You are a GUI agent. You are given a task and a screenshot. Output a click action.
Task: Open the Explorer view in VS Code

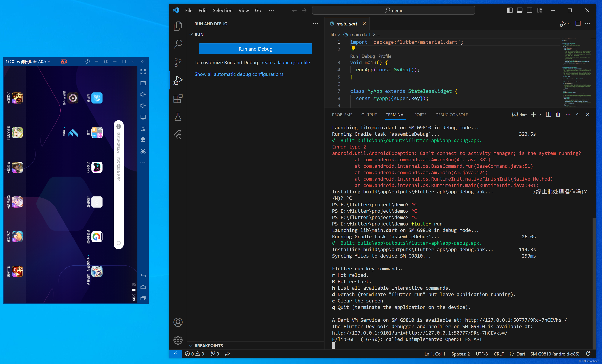178,26
